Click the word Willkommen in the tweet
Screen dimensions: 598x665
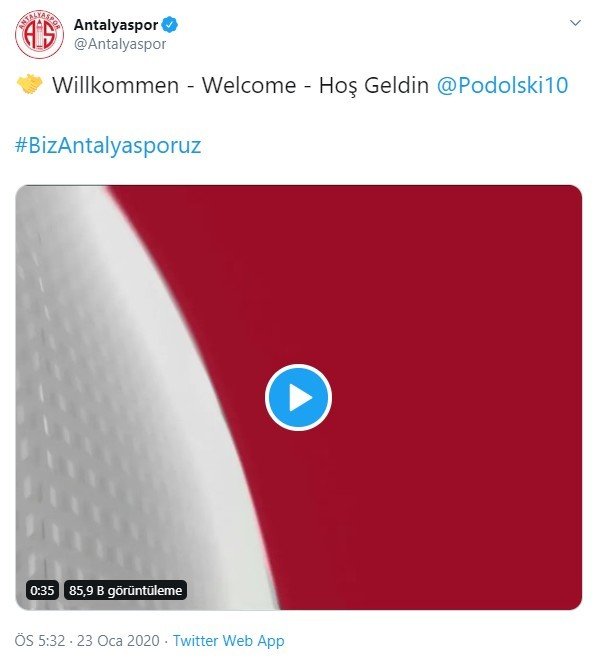(115, 85)
